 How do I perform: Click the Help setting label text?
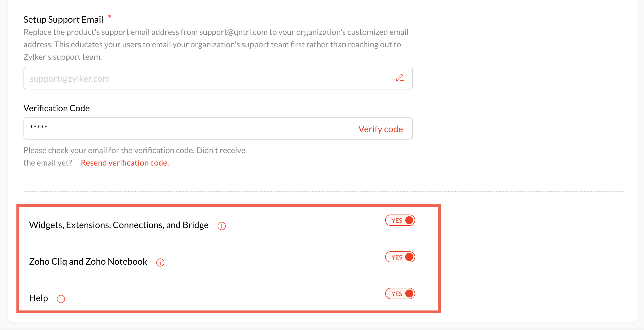click(39, 298)
